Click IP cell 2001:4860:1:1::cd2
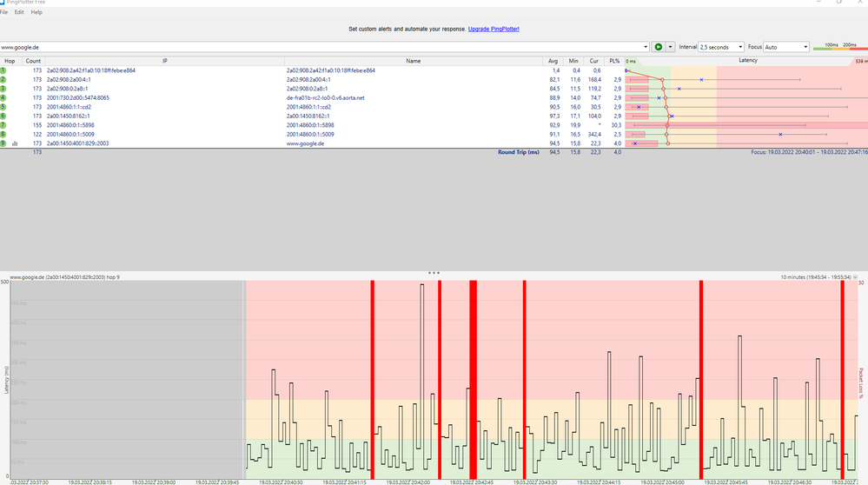The width and height of the screenshot is (868, 485). 69,107
